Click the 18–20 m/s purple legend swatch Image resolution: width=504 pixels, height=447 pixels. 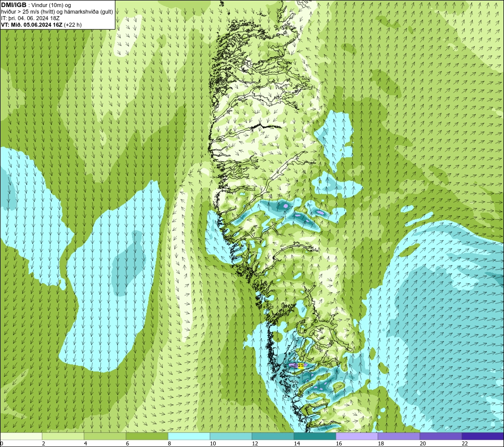pyautogui.click(x=399, y=436)
